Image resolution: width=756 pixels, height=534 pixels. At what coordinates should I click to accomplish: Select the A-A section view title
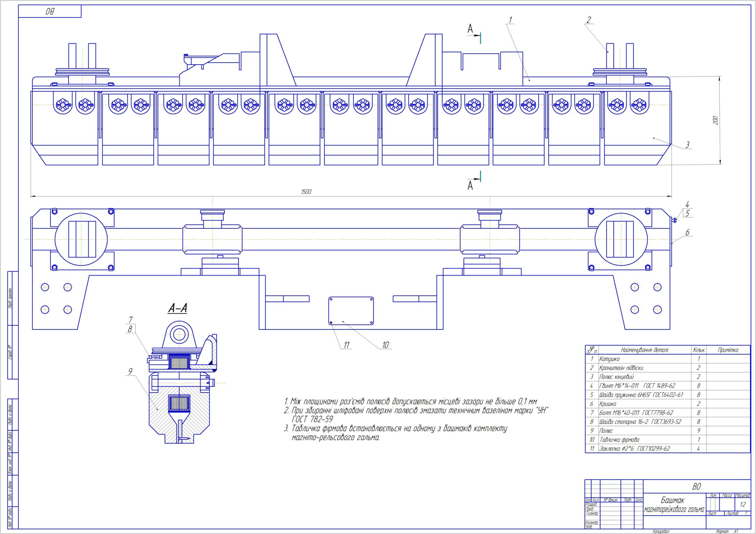[x=178, y=308]
